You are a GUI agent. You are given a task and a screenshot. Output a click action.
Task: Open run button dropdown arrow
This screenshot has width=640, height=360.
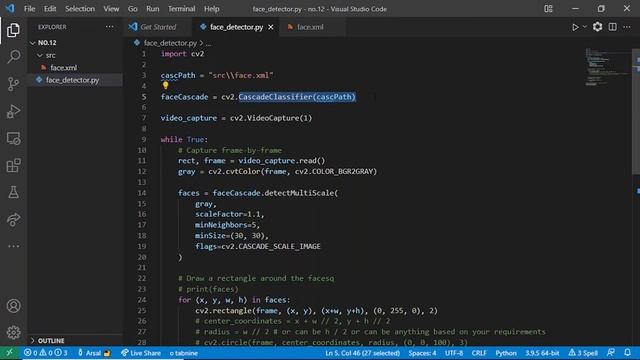click(x=584, y=27)
